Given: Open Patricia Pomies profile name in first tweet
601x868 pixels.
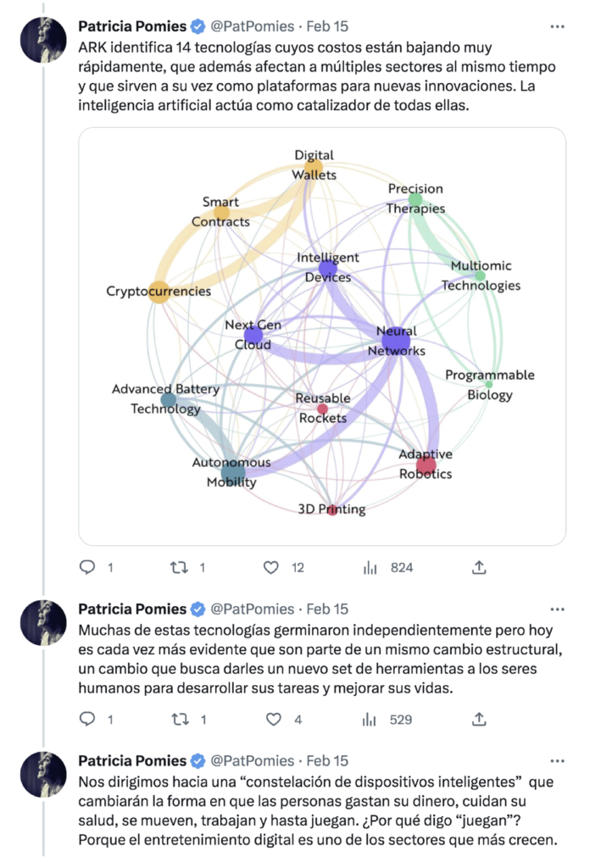Looking at the screenshot, I should pyautogui.click(x=131, y=26).
